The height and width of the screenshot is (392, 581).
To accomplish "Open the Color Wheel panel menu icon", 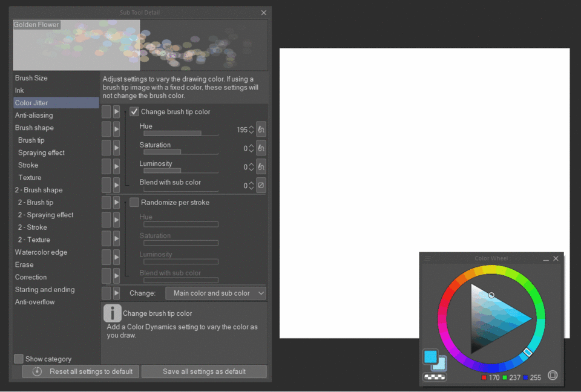I will [428, 258].
